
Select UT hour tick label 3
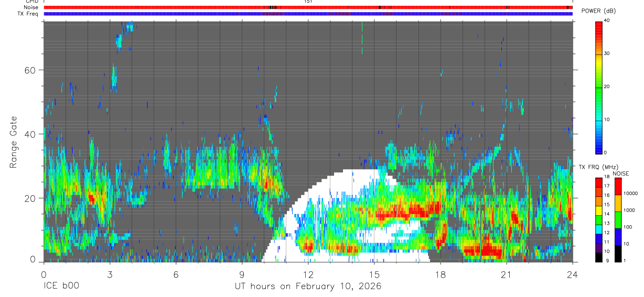pos(110,274)
